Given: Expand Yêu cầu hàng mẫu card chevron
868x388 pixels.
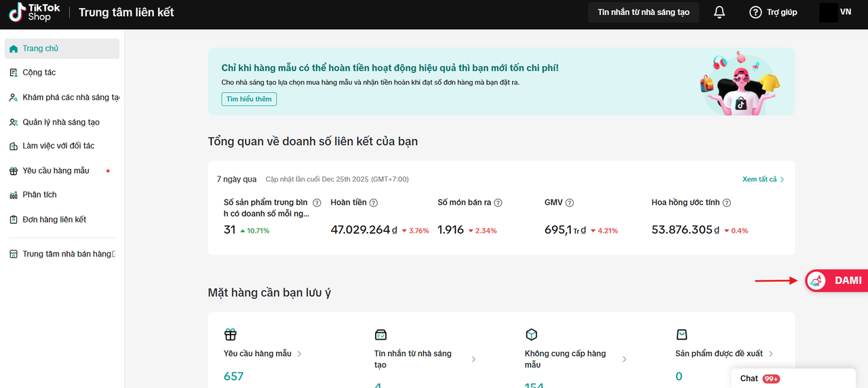Looking at the screenshot, I should point(300,353).
